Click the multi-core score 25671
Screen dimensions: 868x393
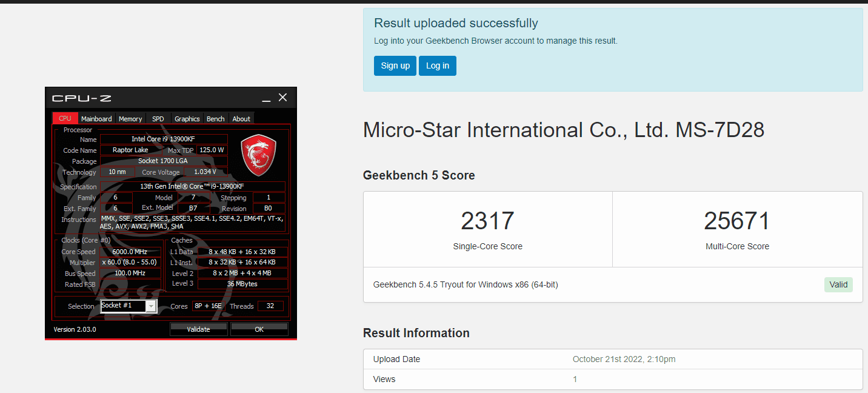[x=737, y=221]
